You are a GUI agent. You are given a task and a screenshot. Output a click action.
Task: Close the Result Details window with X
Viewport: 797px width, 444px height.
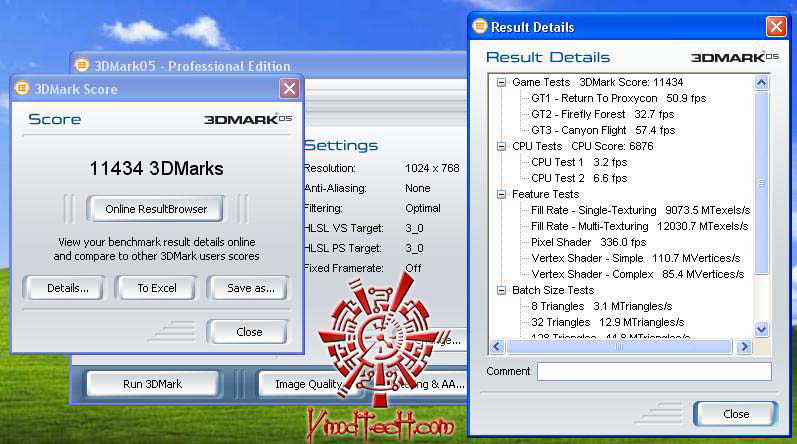776,26
